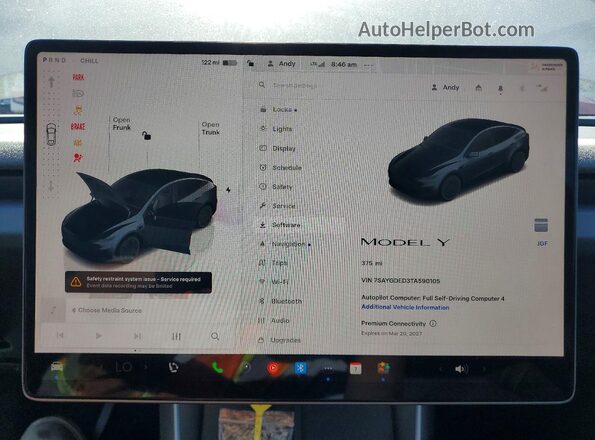Tap the HomeLink garage icon

[479, 88]
